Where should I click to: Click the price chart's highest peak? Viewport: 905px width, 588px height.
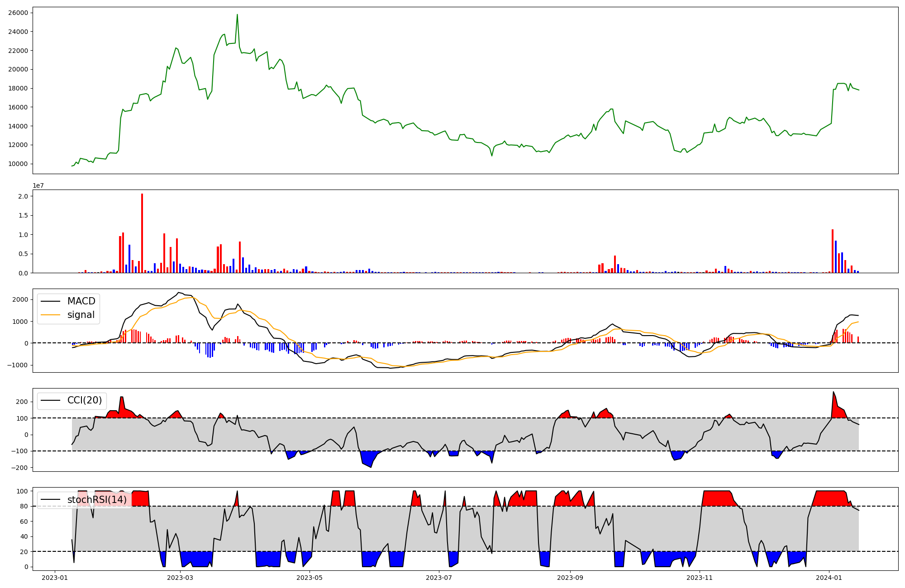[x=237, y=15]
